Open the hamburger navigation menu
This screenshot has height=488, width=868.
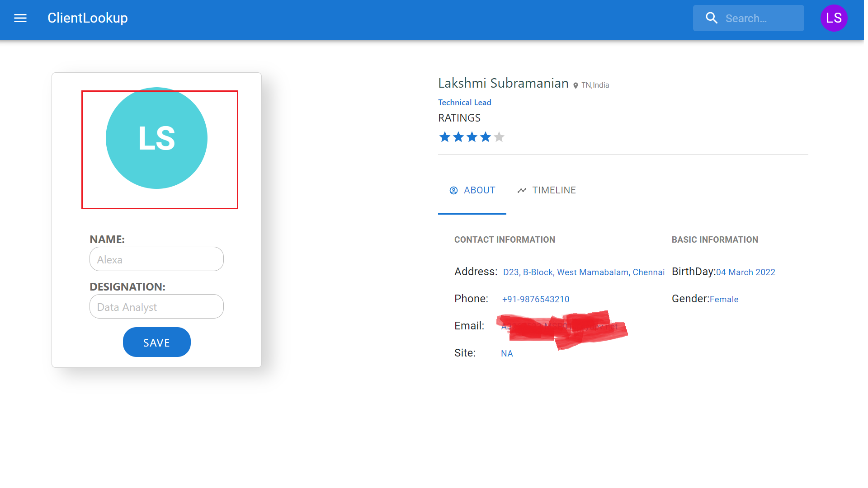point(20,18)
